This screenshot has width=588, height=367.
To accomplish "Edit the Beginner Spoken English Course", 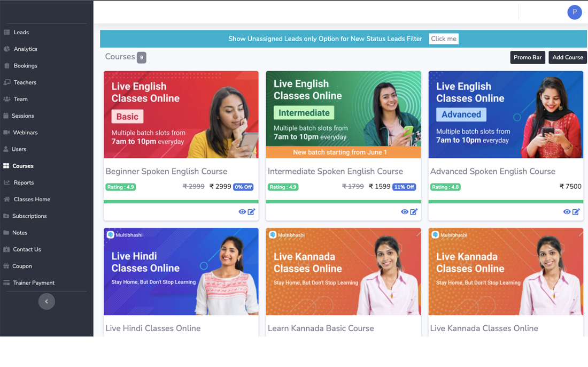I will [251, 212].
